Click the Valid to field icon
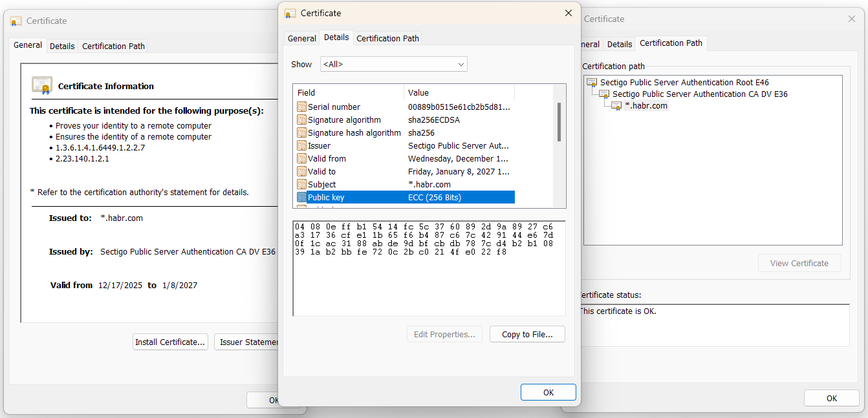 (x=301, y=172)
